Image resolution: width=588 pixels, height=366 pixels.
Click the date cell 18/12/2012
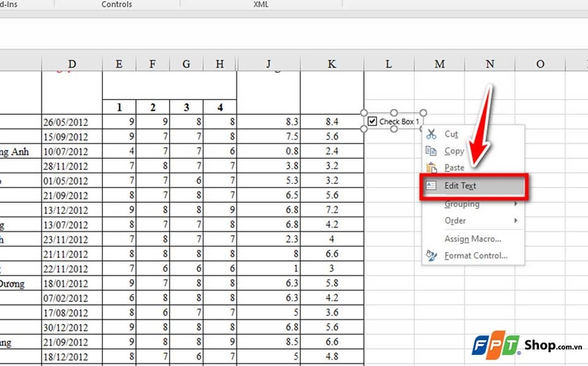(72, 356)
